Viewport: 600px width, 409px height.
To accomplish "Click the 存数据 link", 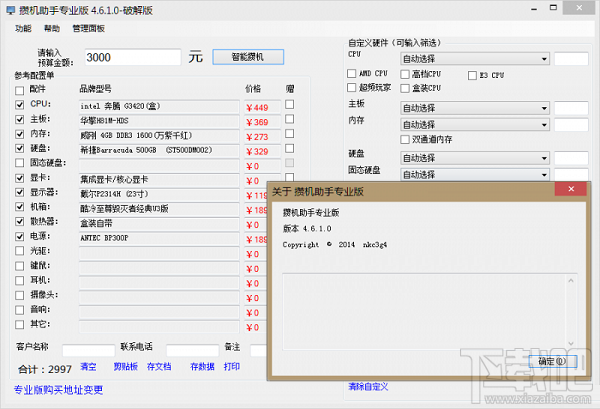I will point(202,367).
